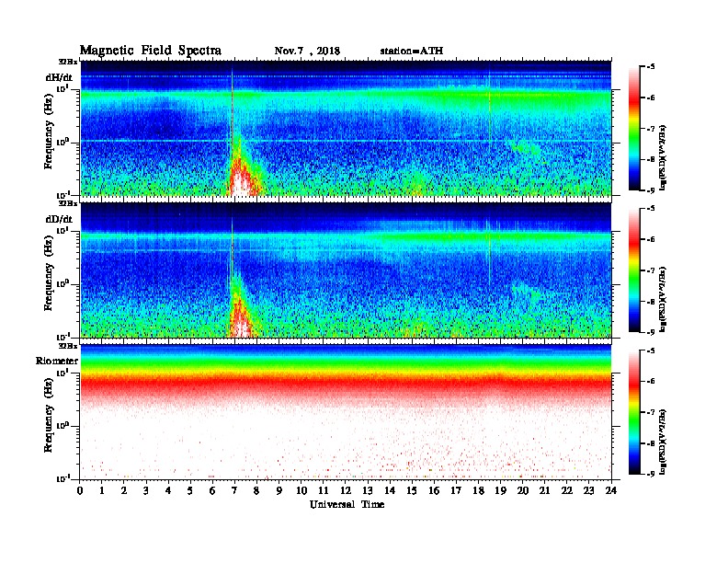Click hour "7" on the Universal Time axis

coord(235,491)
